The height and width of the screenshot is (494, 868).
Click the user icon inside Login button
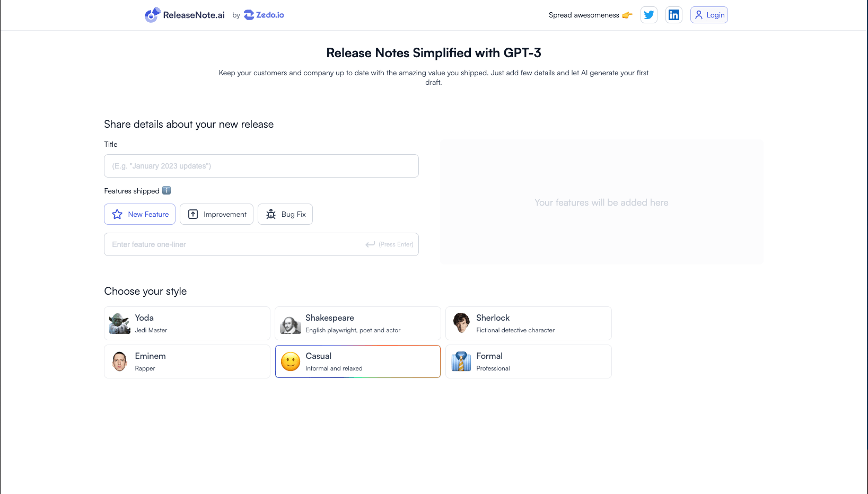pyautogui.click(x=699, y=15)
